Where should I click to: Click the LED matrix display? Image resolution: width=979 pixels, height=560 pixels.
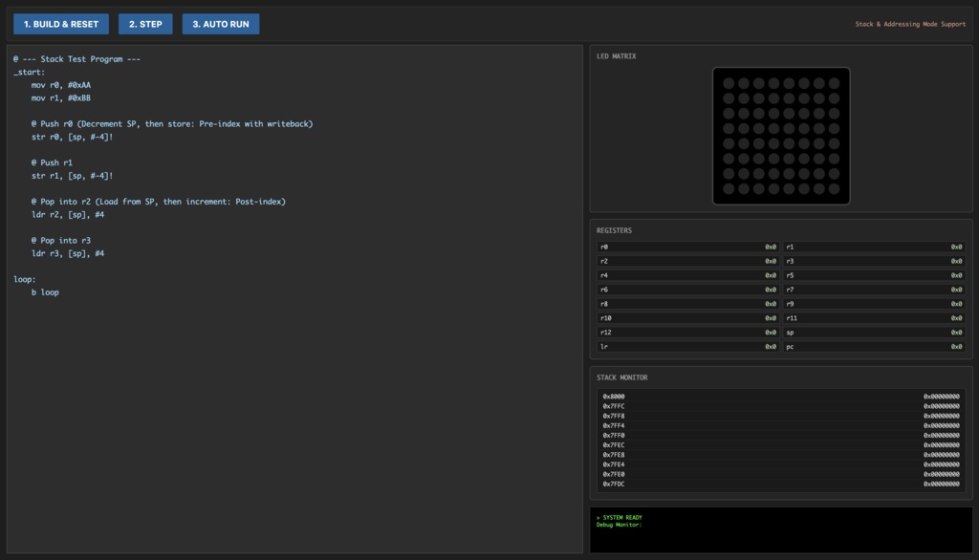point(781,136)
